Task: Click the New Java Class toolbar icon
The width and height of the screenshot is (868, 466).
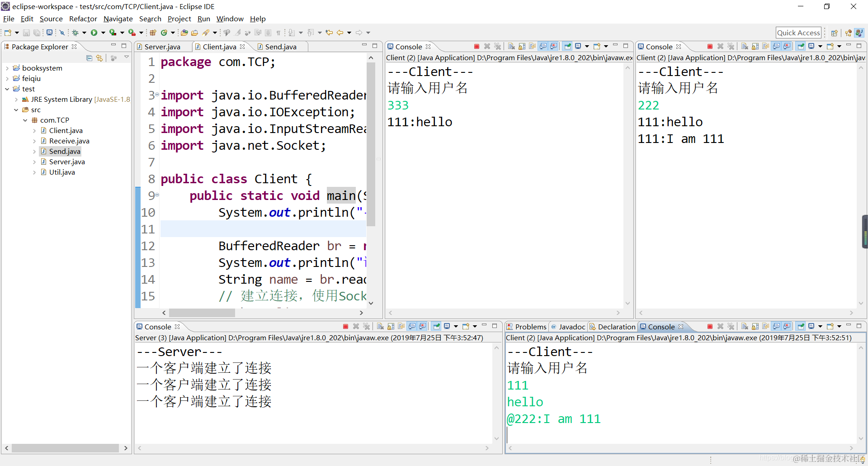Action: click(164, 33)
